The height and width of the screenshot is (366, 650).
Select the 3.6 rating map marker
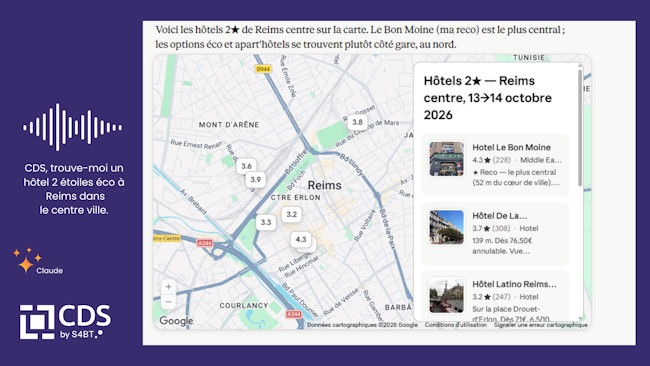(x=246, y=166)
